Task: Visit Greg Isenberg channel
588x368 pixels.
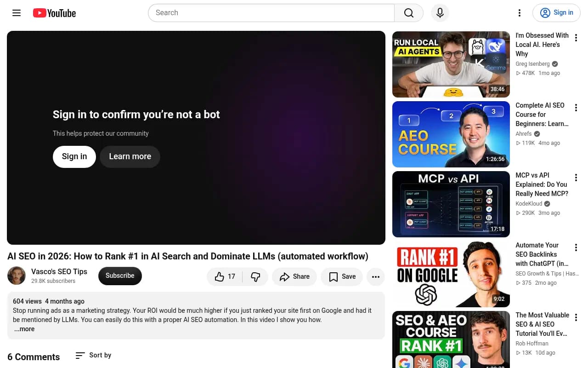Action: pyautogui.click(x=532, y=64)
